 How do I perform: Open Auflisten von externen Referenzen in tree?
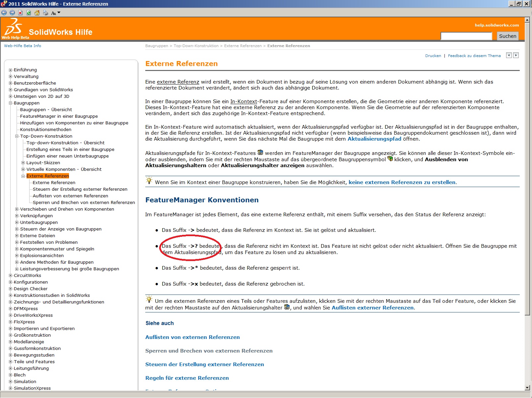coord(70,196)
